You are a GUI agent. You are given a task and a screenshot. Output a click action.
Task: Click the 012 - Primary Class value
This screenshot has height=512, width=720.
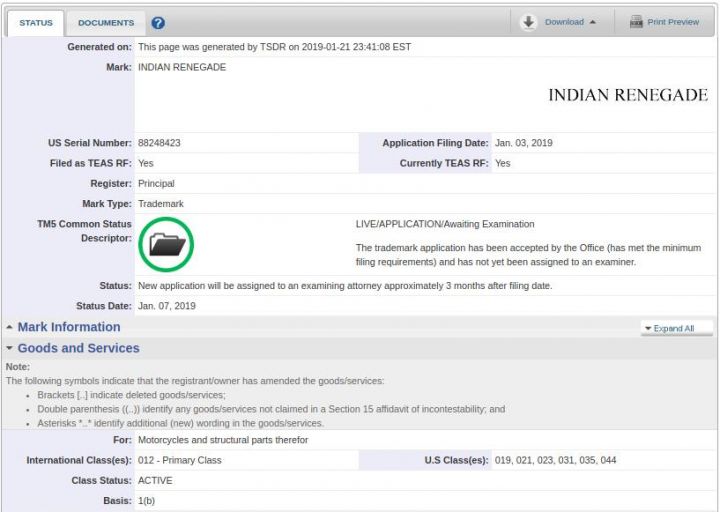coord(180,460)
